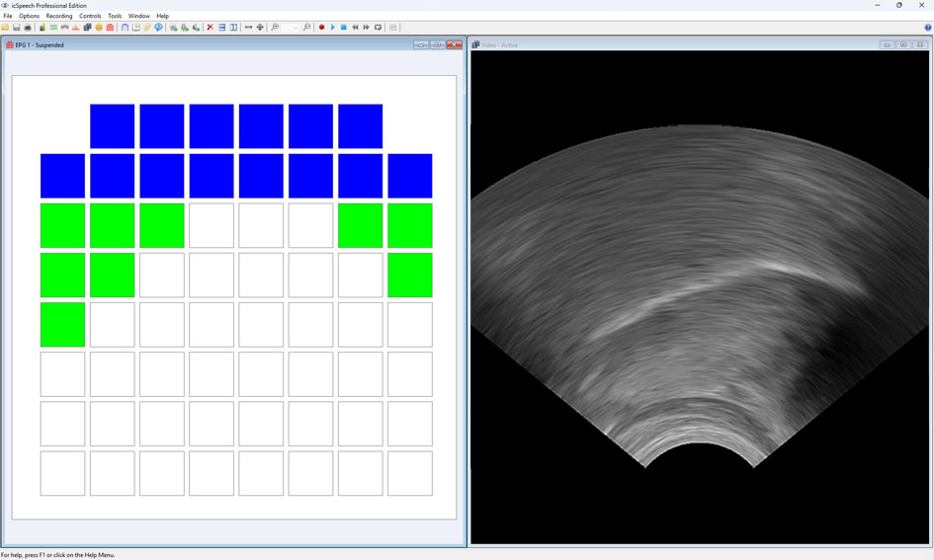Click the blue arch palate icon
This screenshot has width=934, height=560.
(x=126, y=28)
